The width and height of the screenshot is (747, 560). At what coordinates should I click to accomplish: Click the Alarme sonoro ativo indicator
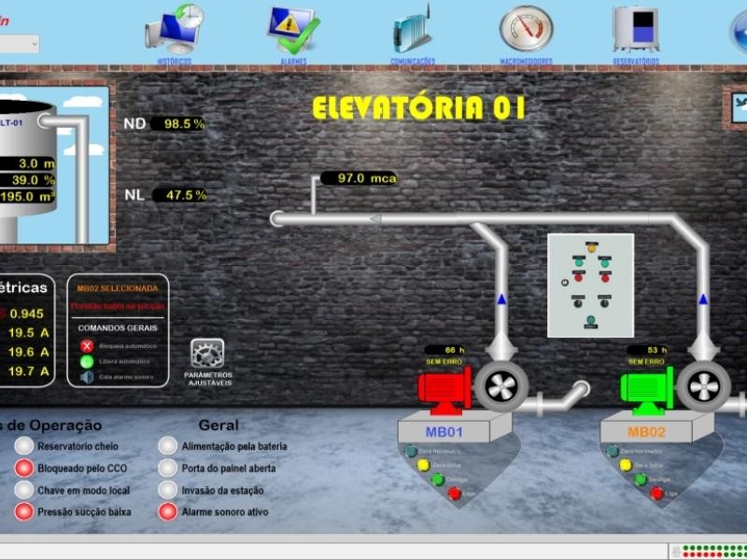tap(170, 511)
